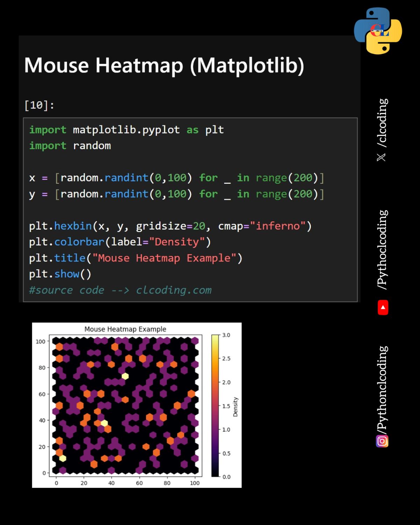Click the red YouTube icon
Screen dimensions: 420x525
pos(383,307)
